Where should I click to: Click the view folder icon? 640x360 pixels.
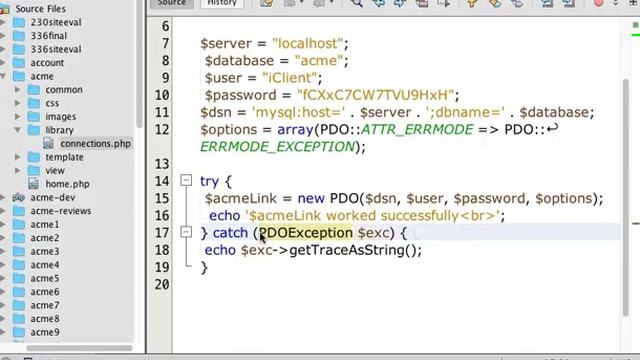(x=33, y=170)
